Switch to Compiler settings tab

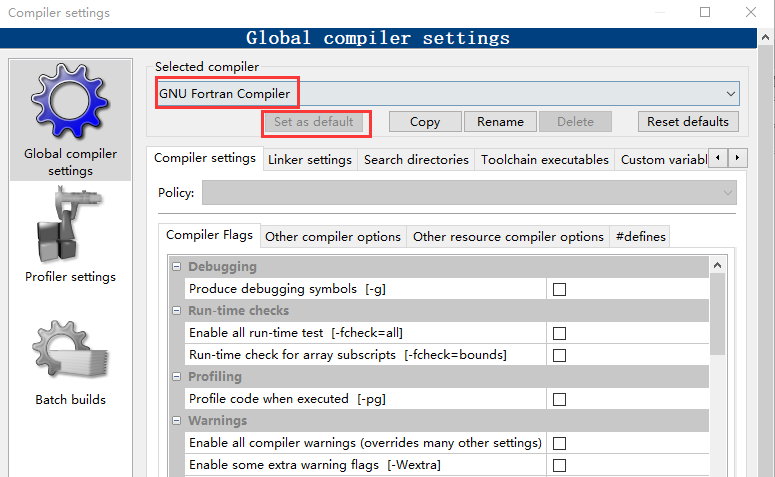205,158
